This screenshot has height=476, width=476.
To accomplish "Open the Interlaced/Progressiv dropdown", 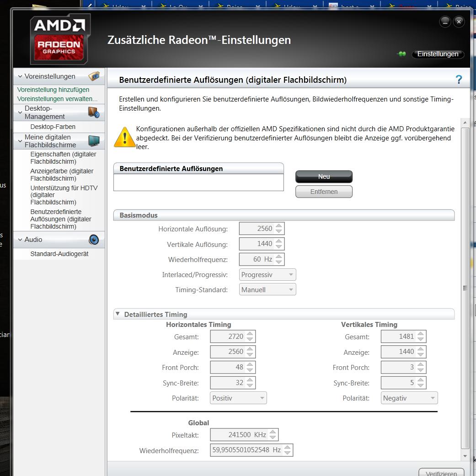I will (x=267, y=275).
